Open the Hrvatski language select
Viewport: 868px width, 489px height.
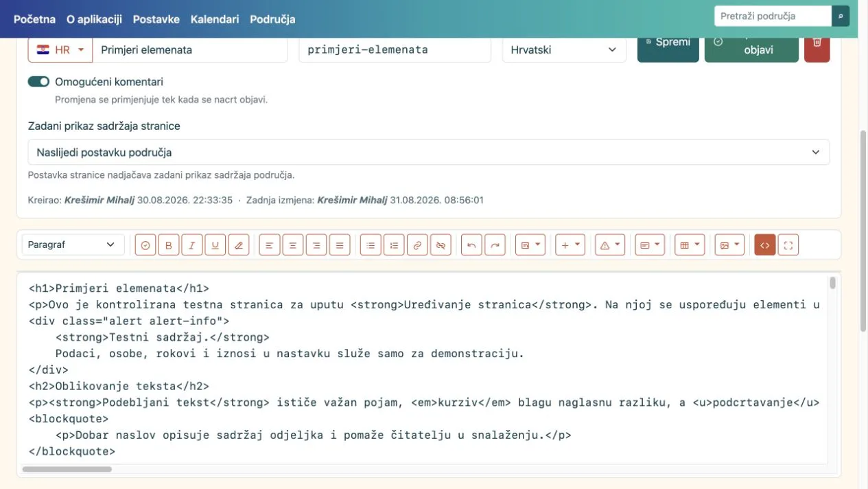point(564,49)
